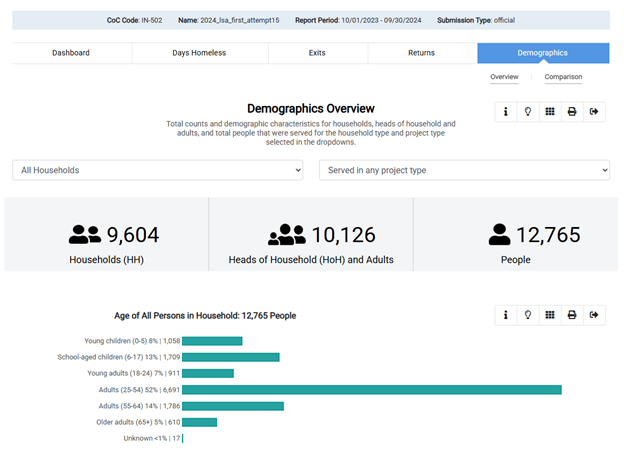624x460 pixels.
Task: Select the Overview link
Action: click(x=504, y=77)
